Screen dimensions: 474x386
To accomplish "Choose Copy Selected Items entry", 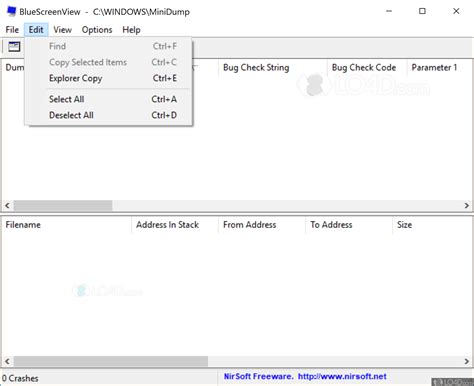I will 109,62.
